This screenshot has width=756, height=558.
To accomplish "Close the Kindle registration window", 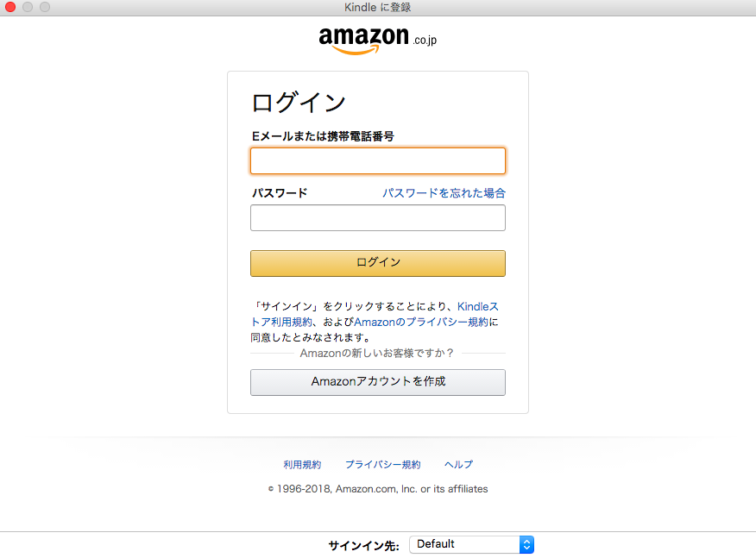I will click(x=10, y=7).
